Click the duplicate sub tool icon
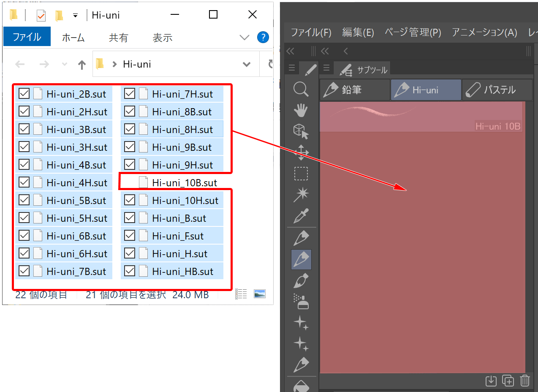The image size is (538, 392). 508,381
